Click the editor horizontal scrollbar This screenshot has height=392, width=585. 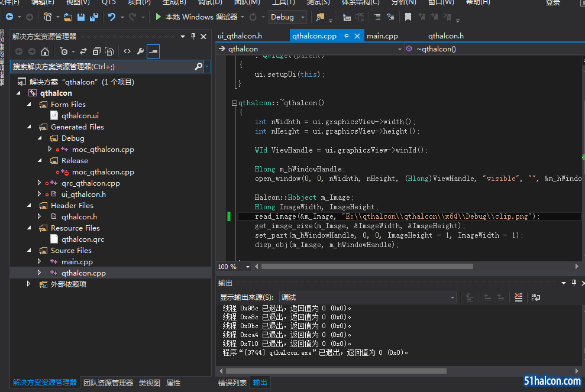[x=367, y=267]
